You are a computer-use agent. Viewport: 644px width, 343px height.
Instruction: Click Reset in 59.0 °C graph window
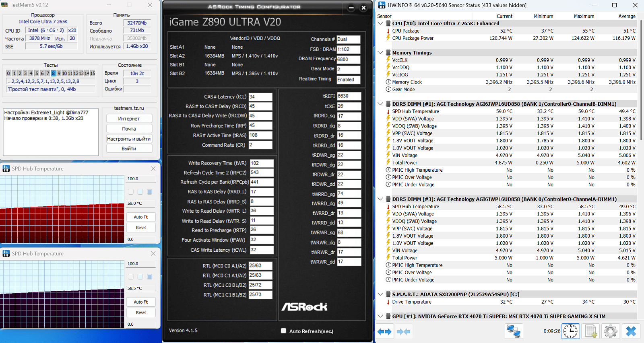click(141, 228)
